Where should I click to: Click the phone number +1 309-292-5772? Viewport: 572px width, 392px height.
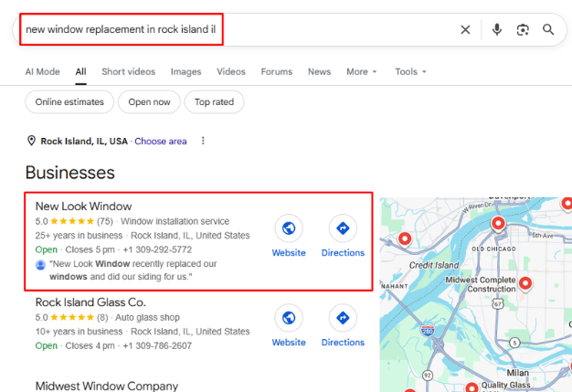[x=157, y=249]
